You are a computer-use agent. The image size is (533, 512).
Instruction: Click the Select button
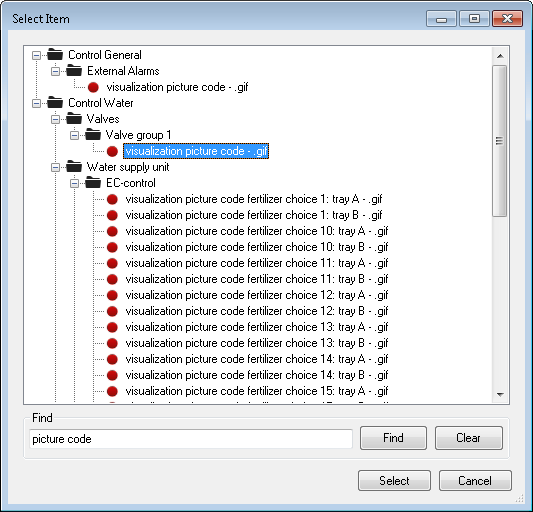(394, 481)
